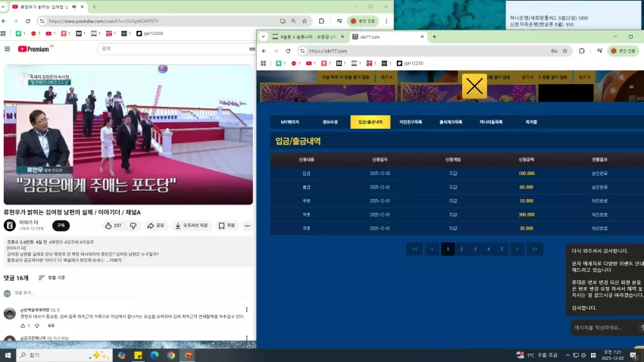Open the 정보수정 tab
This screenshot has width=644, height=362.
click(330, 122)
